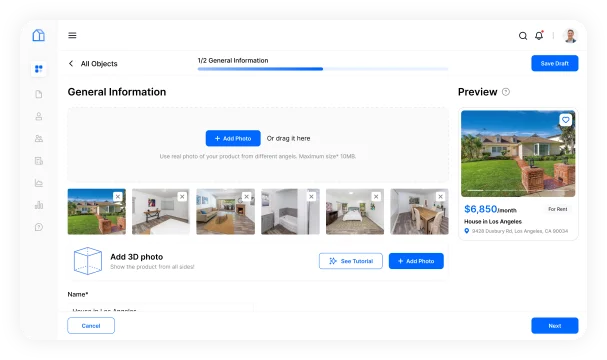Click the Name input field

161,308
